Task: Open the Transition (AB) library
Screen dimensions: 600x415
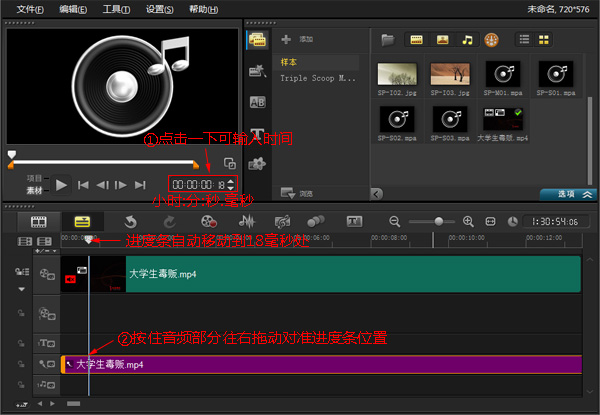Action: point(257,102)
